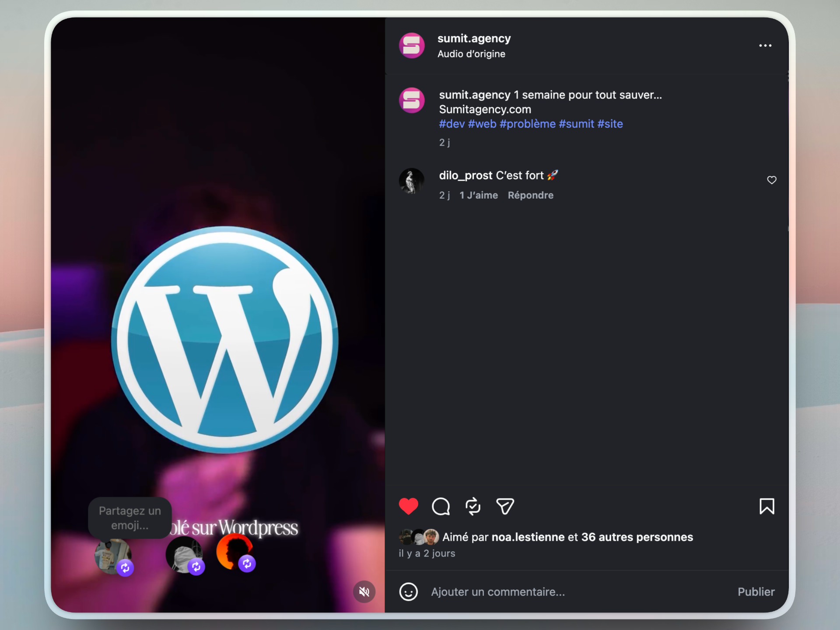Click the orange-background reposter avatar
Screen dimensions: 840x630
(x=235, y=552)
